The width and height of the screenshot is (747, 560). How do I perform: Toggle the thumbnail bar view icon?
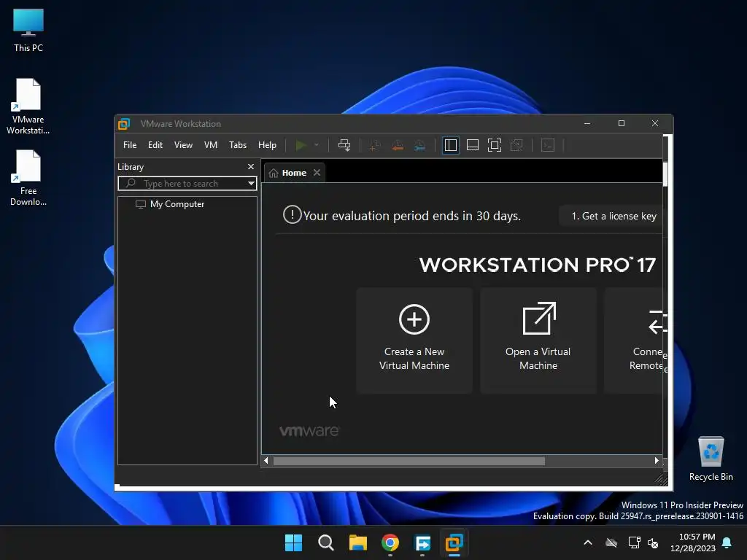(x=473, y=145)
